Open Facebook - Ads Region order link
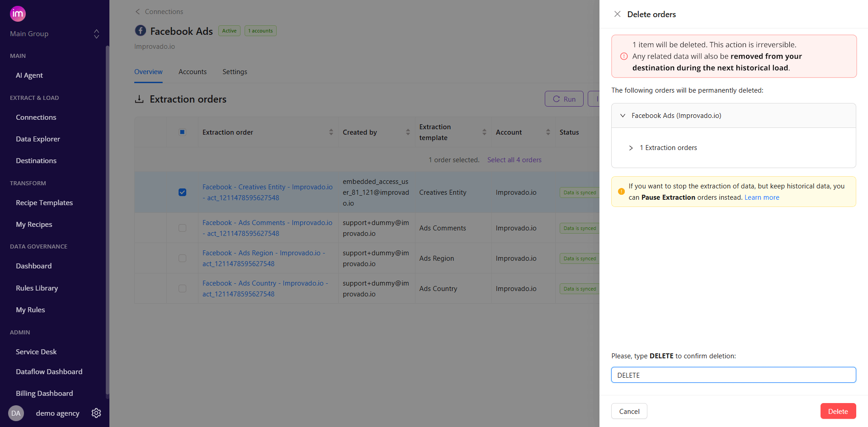The height and width of the screenshot is (427, 868). [264, 258]
